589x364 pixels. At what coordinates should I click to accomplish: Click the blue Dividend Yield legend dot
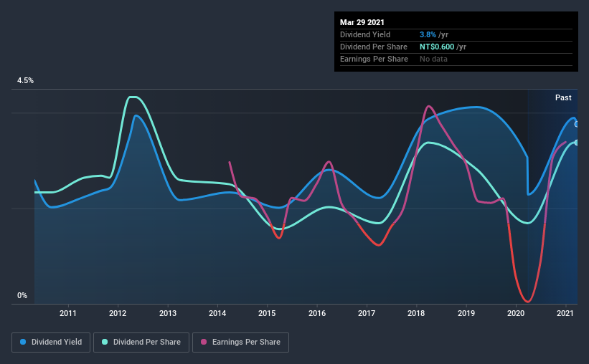point(23,342)
